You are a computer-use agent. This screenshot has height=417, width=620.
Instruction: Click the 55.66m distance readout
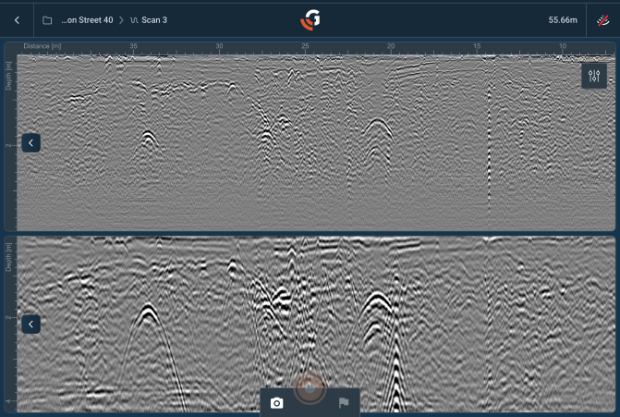point(563,20)
